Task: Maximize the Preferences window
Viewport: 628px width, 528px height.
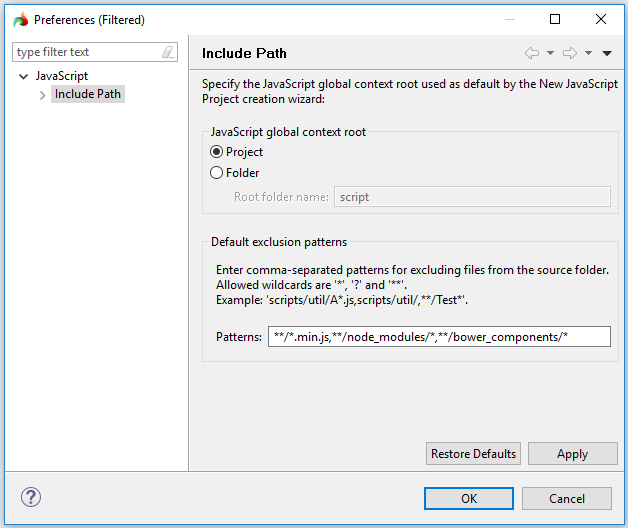Action: [x=555, y=19]
